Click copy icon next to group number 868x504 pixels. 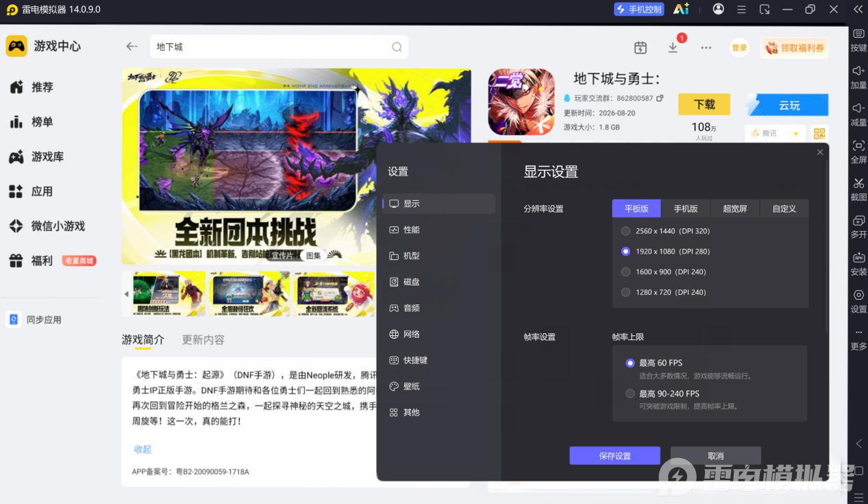(660, 98)
